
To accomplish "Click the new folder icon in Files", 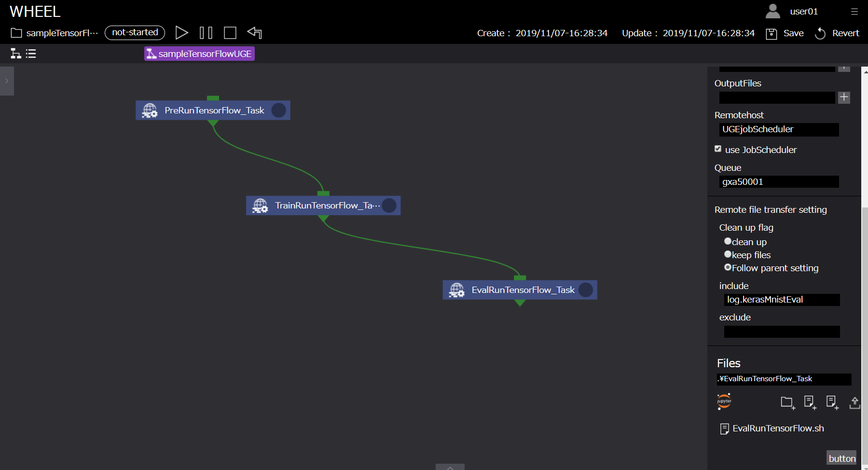I will pyautogui.click(x=787, y=402).
